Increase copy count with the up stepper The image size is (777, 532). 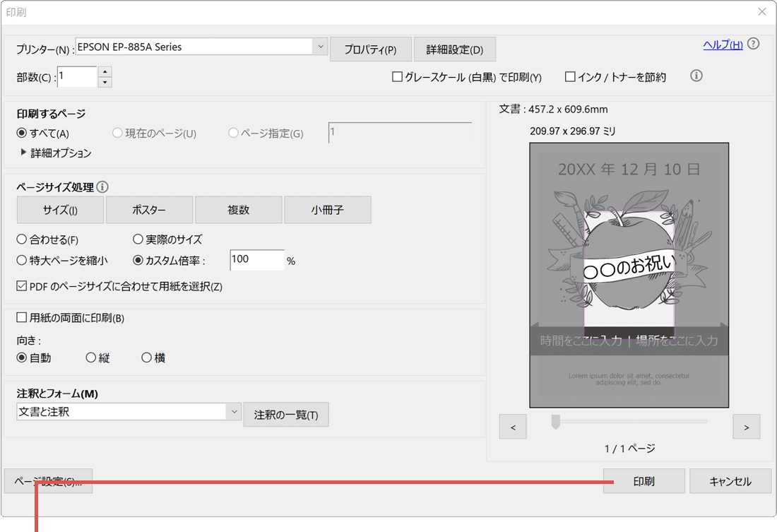[105, 72]
